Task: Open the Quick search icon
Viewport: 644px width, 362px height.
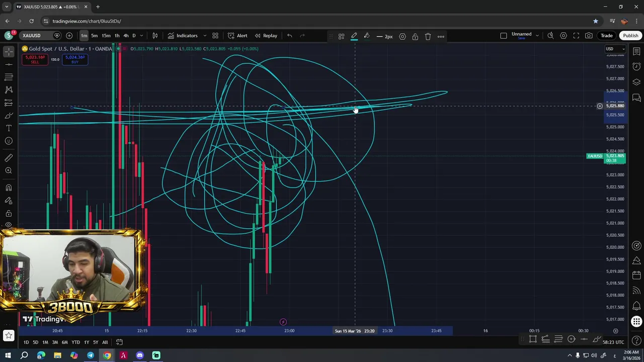Action: coord(550,36)
